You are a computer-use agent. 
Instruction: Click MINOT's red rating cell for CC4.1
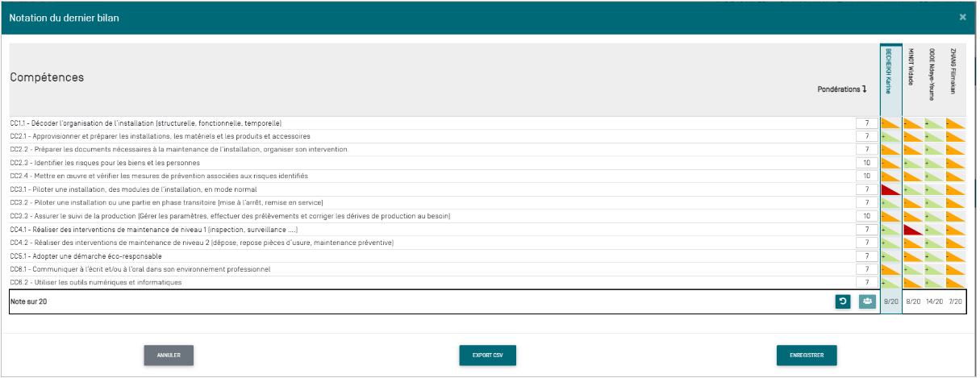(x=912, y=229)
